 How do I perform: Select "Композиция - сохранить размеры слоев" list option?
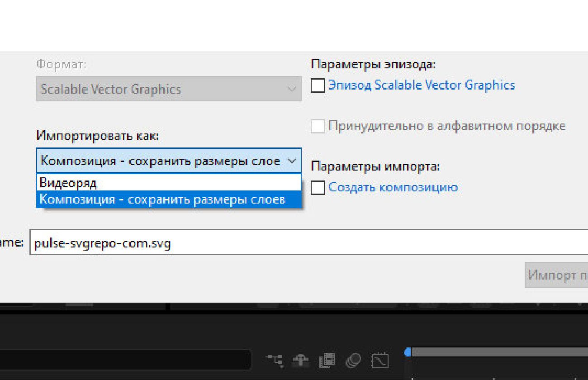169,199
